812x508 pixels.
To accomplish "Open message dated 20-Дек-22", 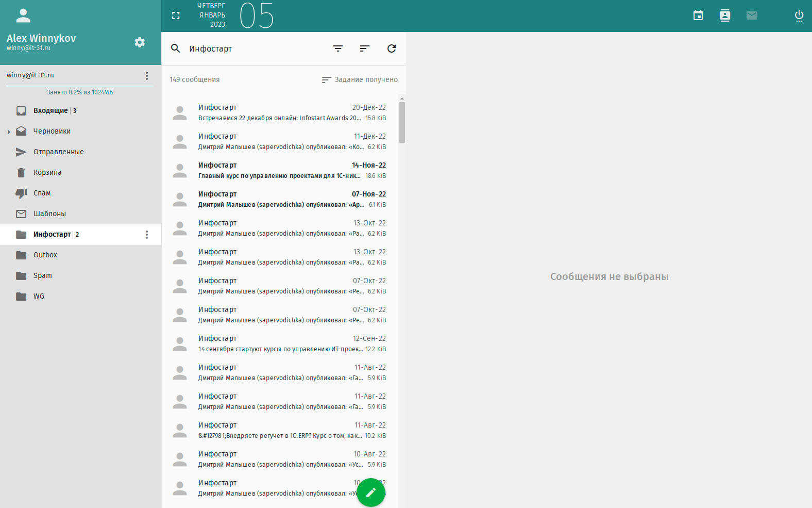I will [280, 112].
